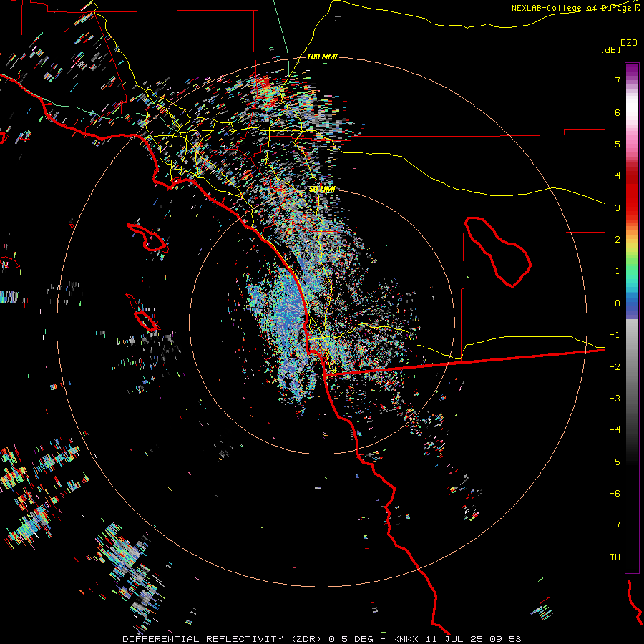Click the color scale label -2
This screenshot has width=644, height=644.
(x=615, y=367)
